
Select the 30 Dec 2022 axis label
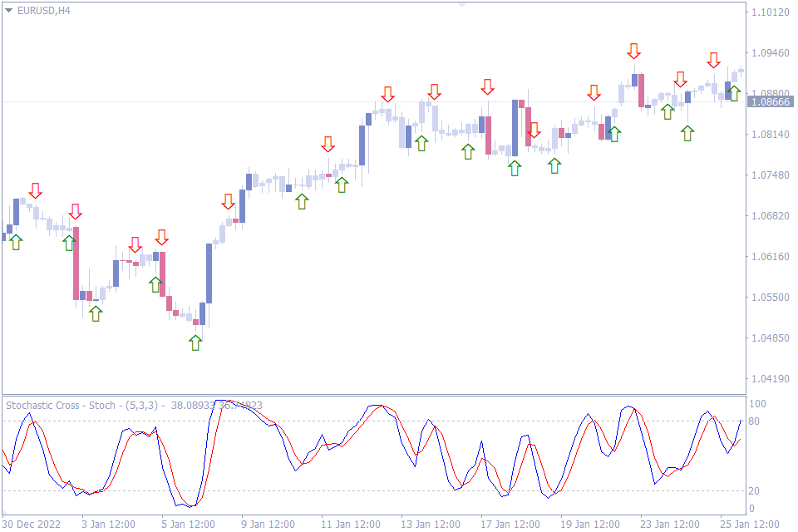click(30, 525)
